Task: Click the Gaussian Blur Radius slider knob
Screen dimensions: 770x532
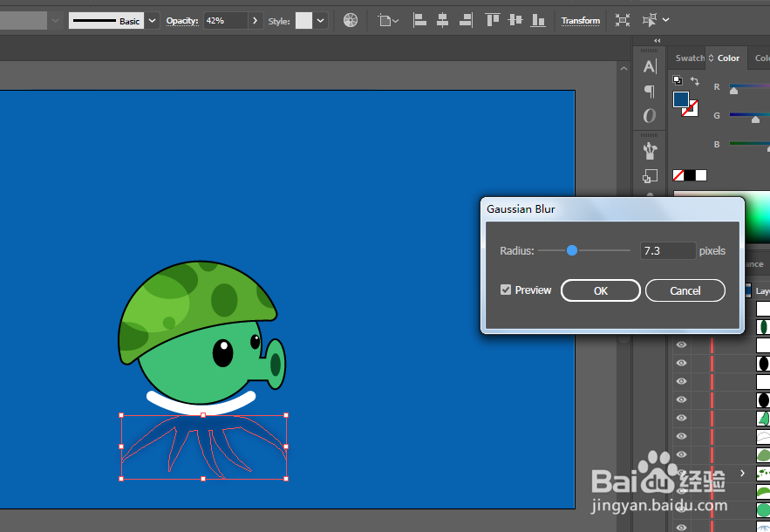Action: (571, 250)
